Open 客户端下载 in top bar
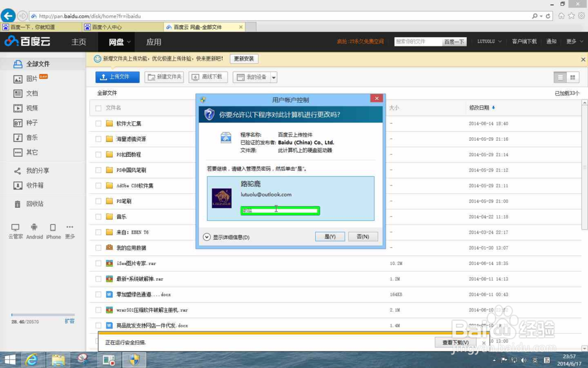Viewport: 588px width, 368px height. pyautogui.click(x=524, y=41)
